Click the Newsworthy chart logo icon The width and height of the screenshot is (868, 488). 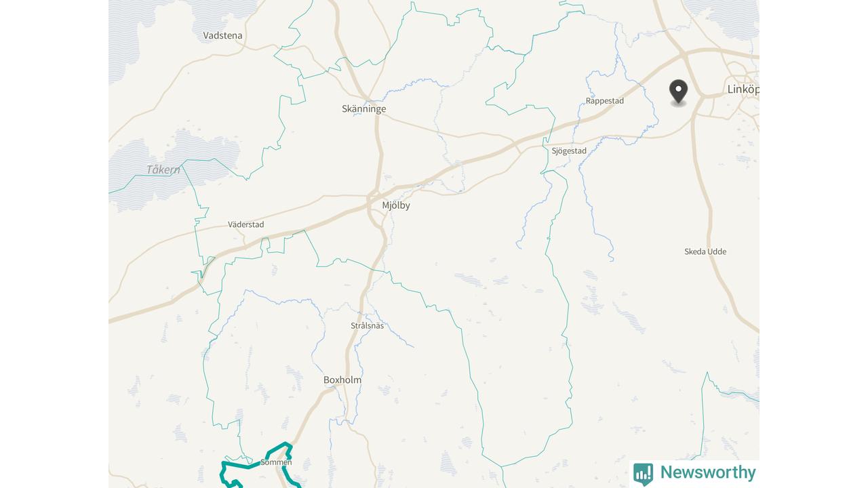click(x=643, y=474)
